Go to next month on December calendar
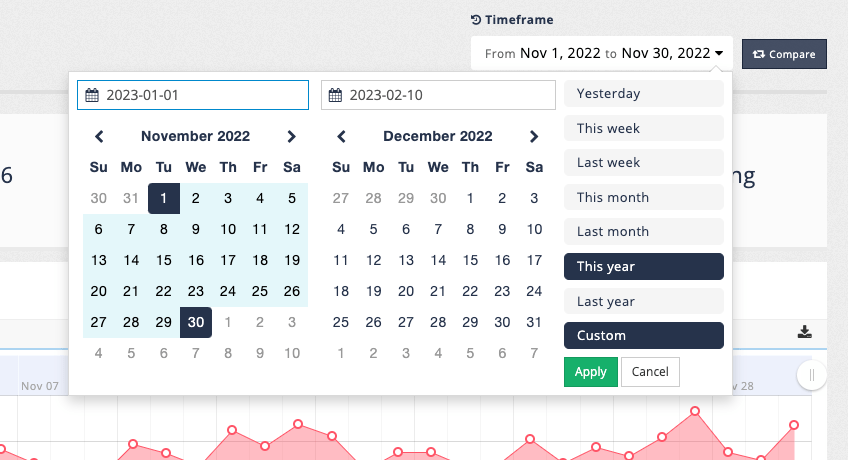848x460 pixels. click(x=534, y=136)
